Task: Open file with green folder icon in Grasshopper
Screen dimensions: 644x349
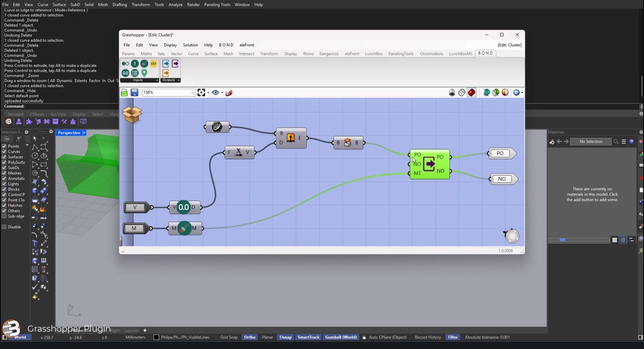Action: click(124, 93)
